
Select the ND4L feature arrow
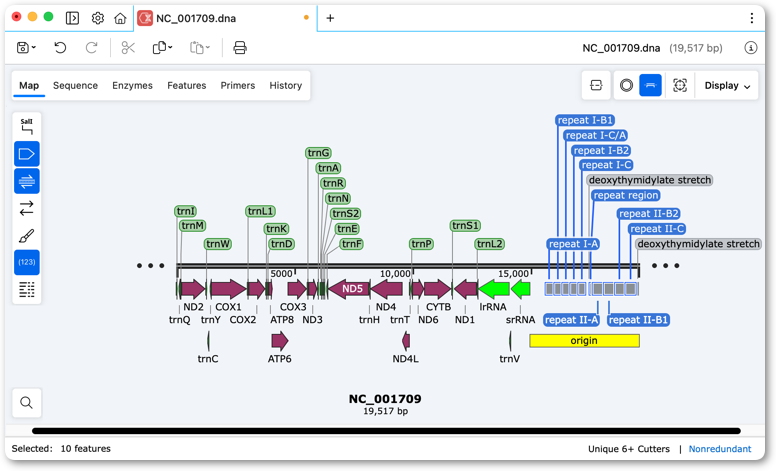[406, 340]
